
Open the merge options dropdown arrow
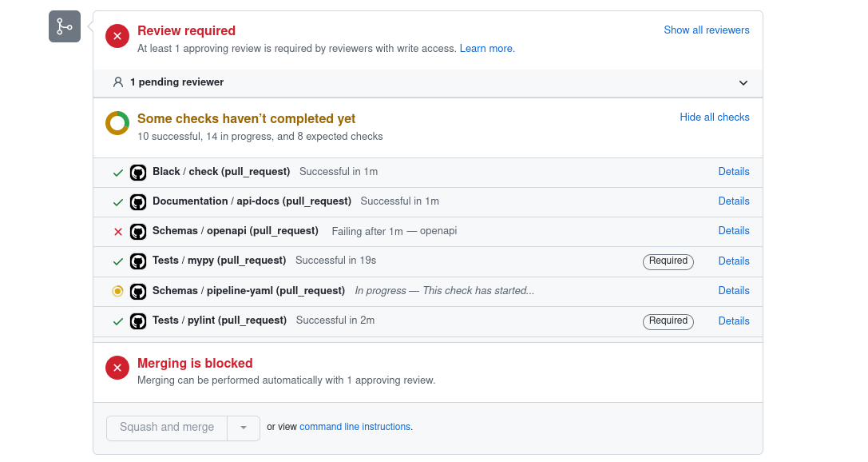[243, 428]
